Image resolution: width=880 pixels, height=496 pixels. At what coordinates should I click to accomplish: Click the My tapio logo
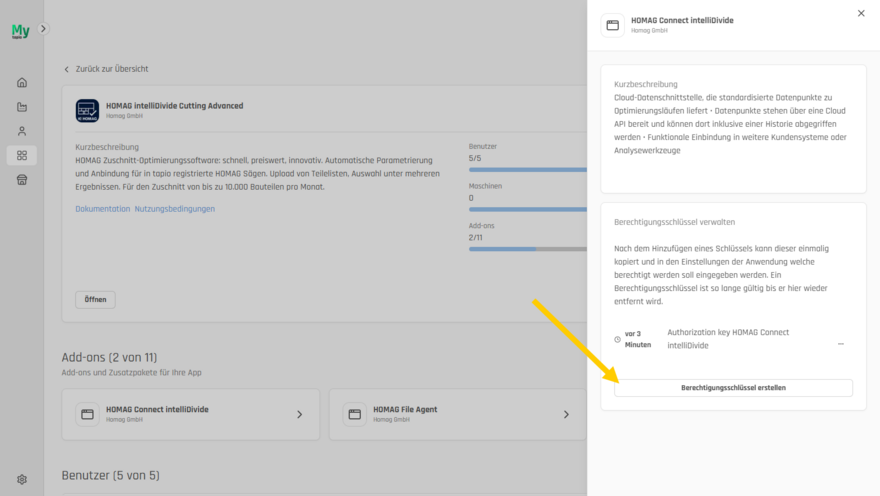pyautogui.click(x=21, y=31)
